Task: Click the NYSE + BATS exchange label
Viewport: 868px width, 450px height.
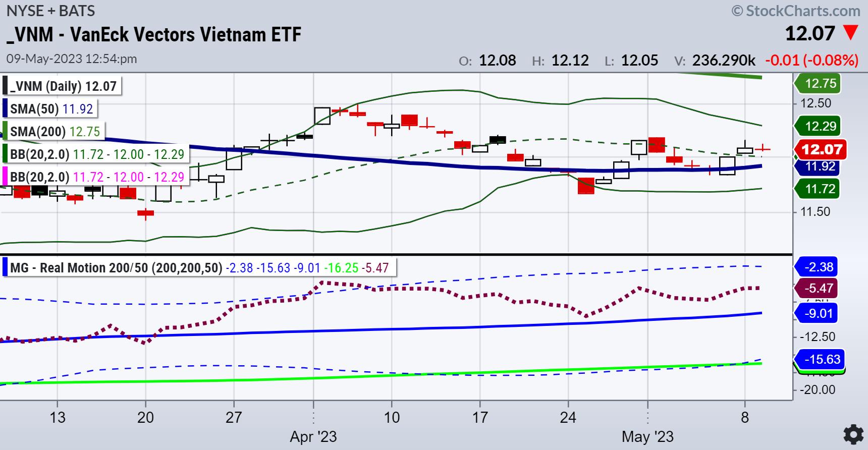Action: click(x=50, y=11)
